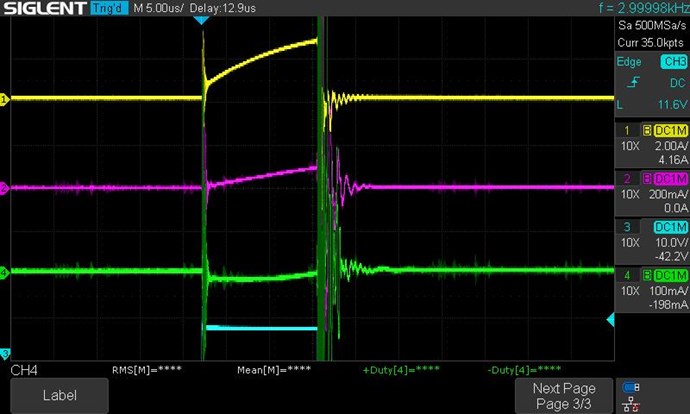Click the CH3 trigger source badge
690x414 pixels.
tap(674, 62)
